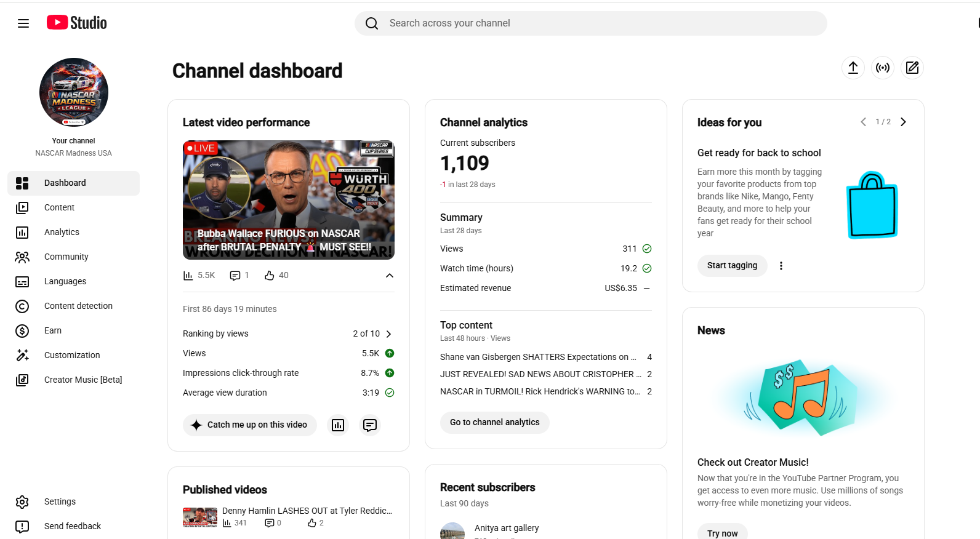Click green up arrow beside Views 5.5K
This screenshot has height=539, width=980.
click(390, 353)
